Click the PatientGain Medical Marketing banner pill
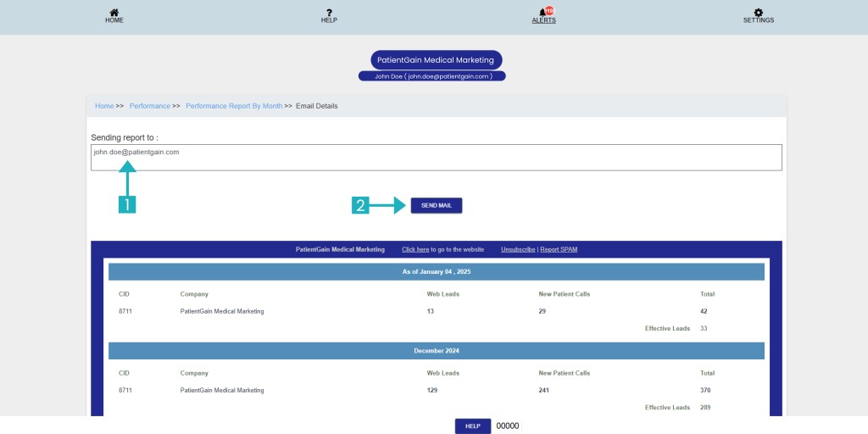Image resolution: width=868 pixels, height=434 pixels. pos(436,60)
